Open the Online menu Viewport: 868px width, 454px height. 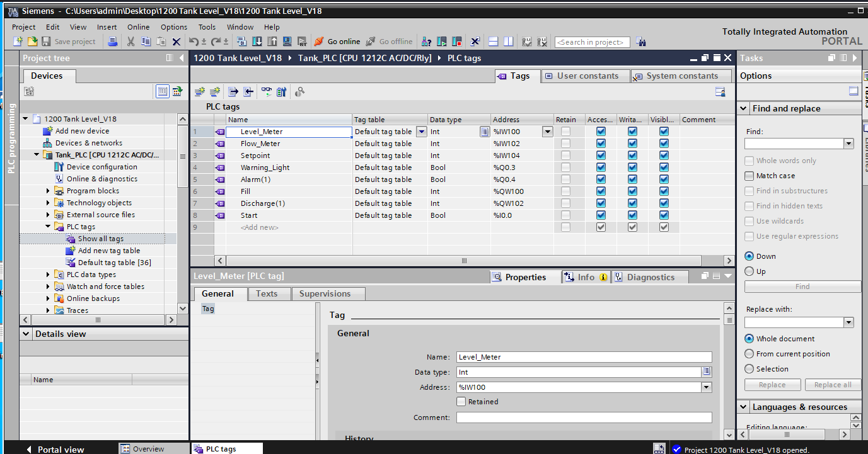click(138, 27)
